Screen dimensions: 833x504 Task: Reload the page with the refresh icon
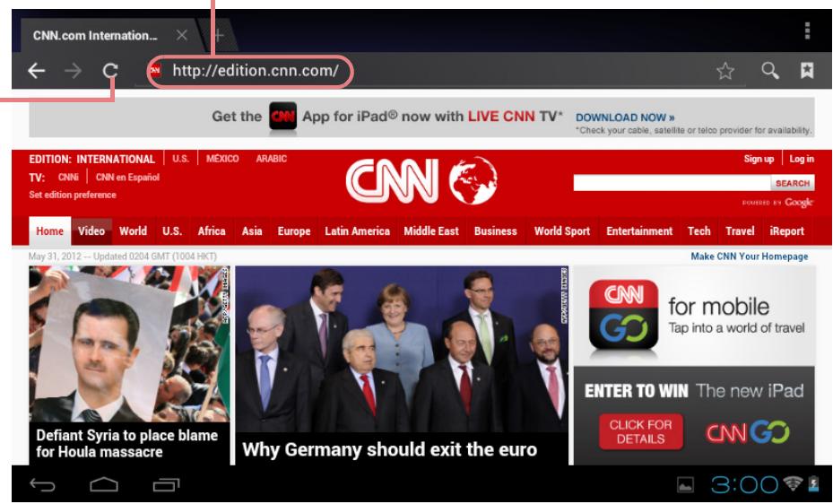point(110,71)
